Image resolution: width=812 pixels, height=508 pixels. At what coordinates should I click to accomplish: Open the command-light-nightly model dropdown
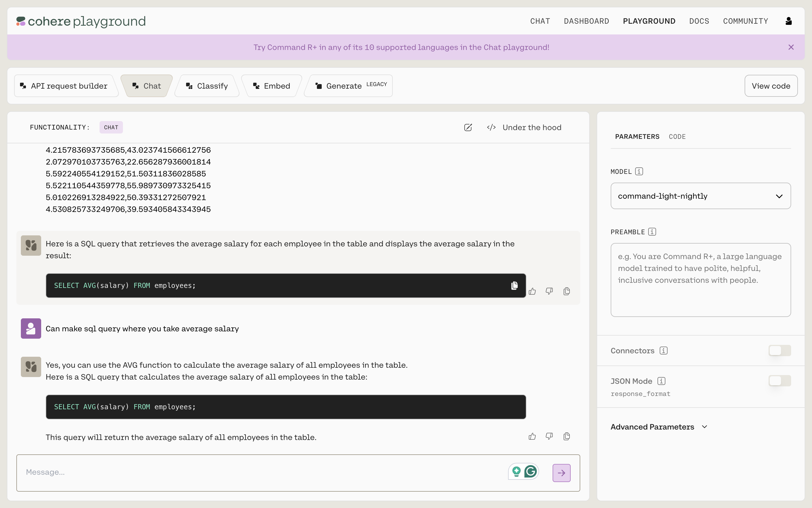coord(701,196)
